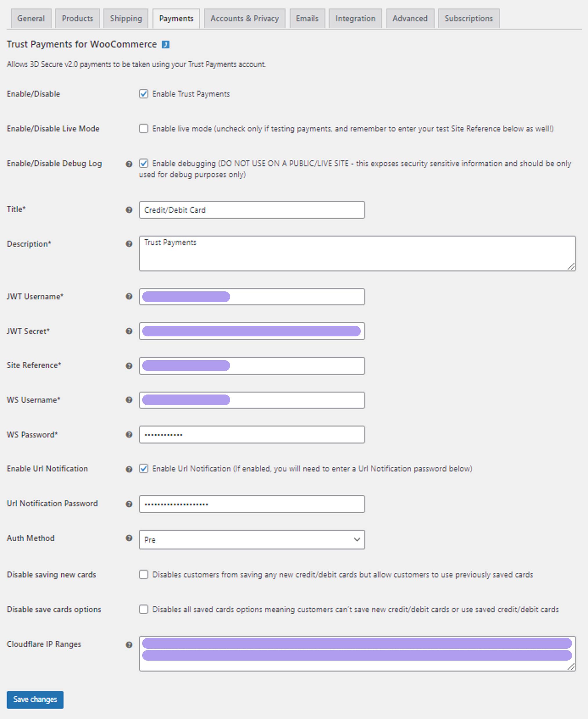Uncheck Enable Trust Payments checkbox

click(x=144, y=94)
